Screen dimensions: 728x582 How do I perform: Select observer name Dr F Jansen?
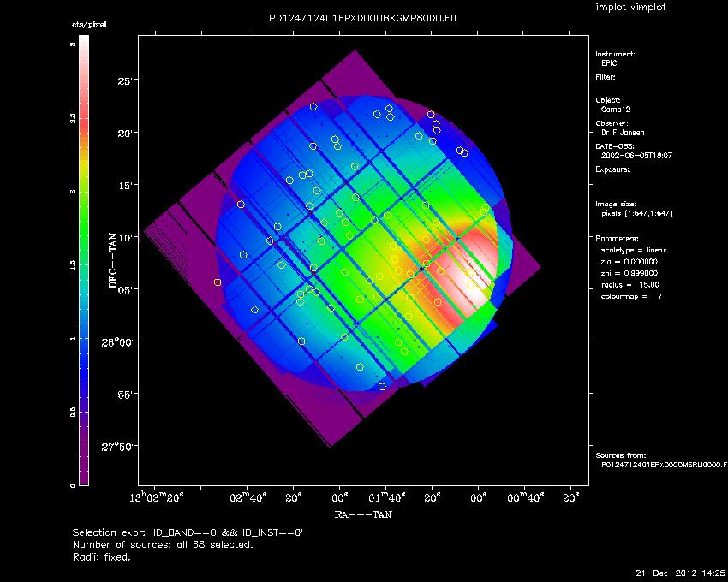pos(623,133)
